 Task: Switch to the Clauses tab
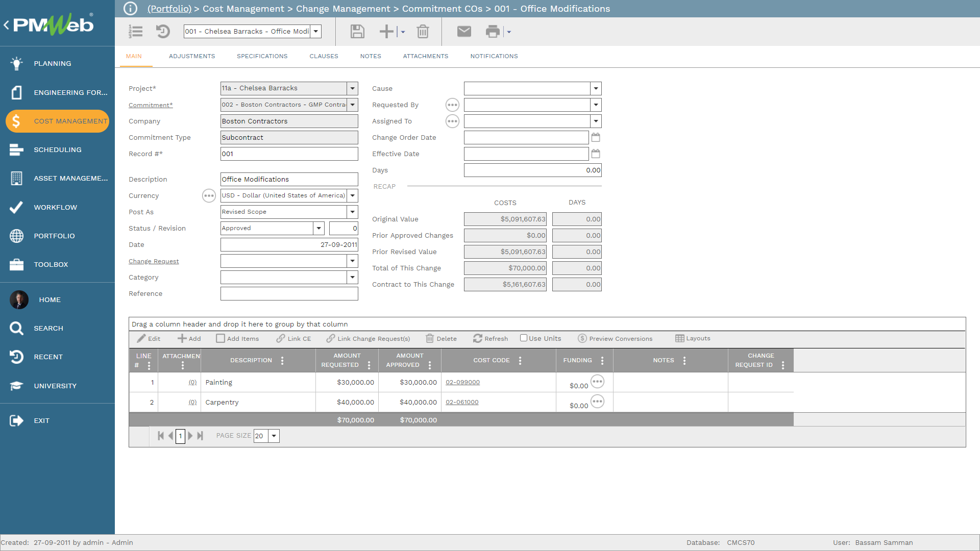click(324, 56)
